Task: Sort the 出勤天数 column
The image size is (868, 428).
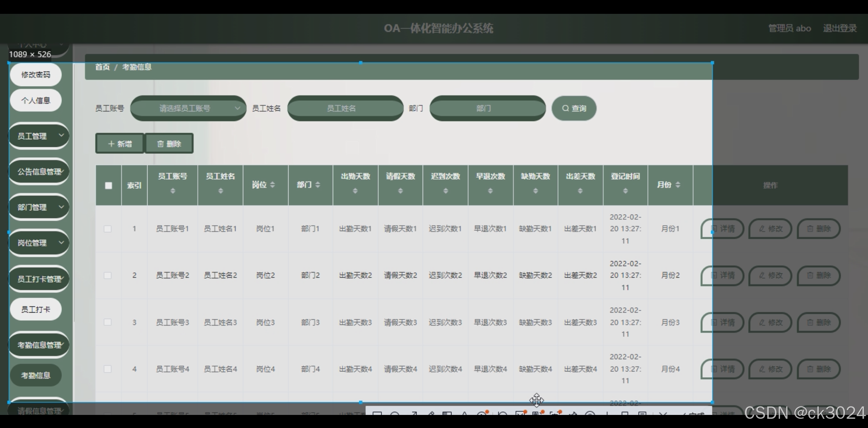Action: [x=355, y=190]
